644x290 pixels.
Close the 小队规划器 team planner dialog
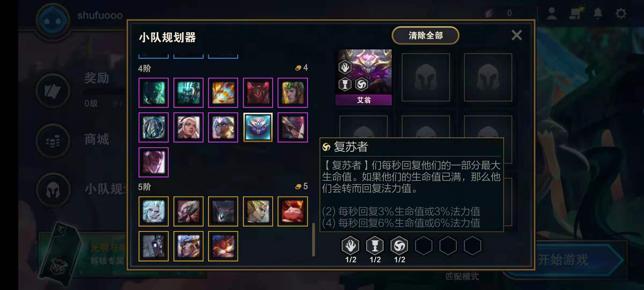coord(517,35)
